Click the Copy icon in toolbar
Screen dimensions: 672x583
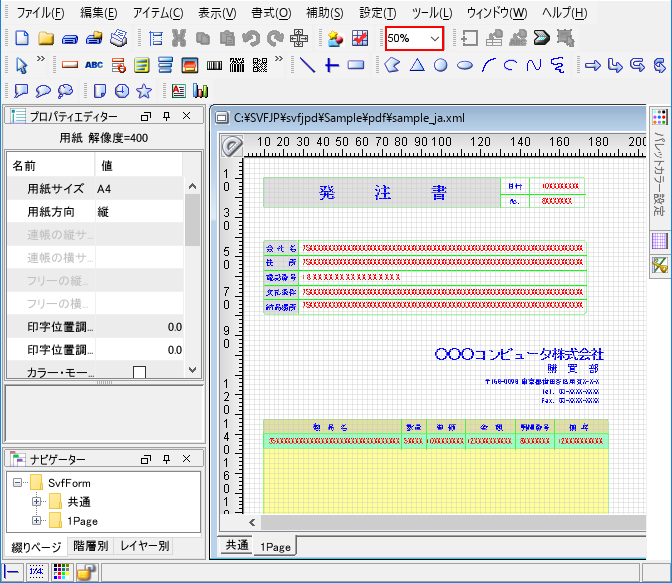203,38
